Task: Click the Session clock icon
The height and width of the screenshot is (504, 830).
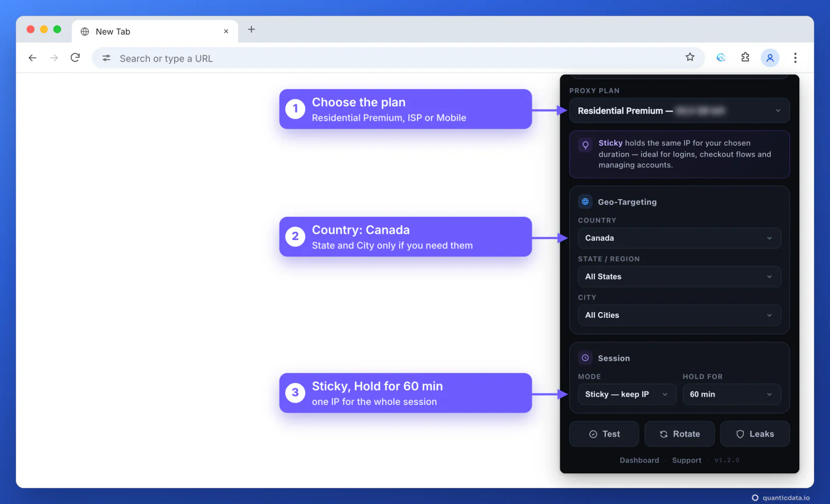Action: (585, 358)
